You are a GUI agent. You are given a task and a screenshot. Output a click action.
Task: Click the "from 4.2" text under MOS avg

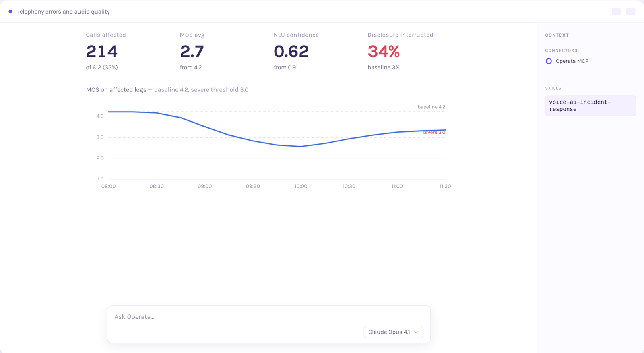coord(191,67)
